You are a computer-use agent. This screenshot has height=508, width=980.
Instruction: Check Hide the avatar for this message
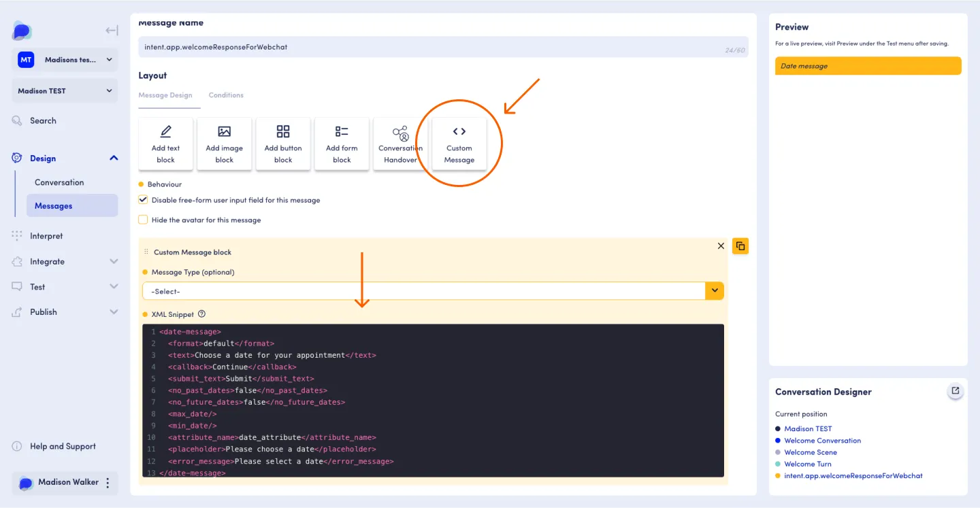pyautogui.click(x=143, y=220)
